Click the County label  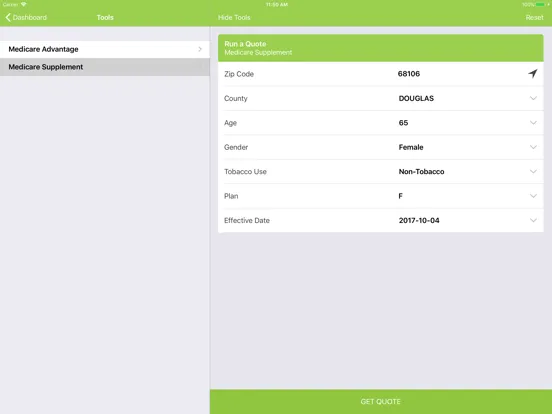236,98
